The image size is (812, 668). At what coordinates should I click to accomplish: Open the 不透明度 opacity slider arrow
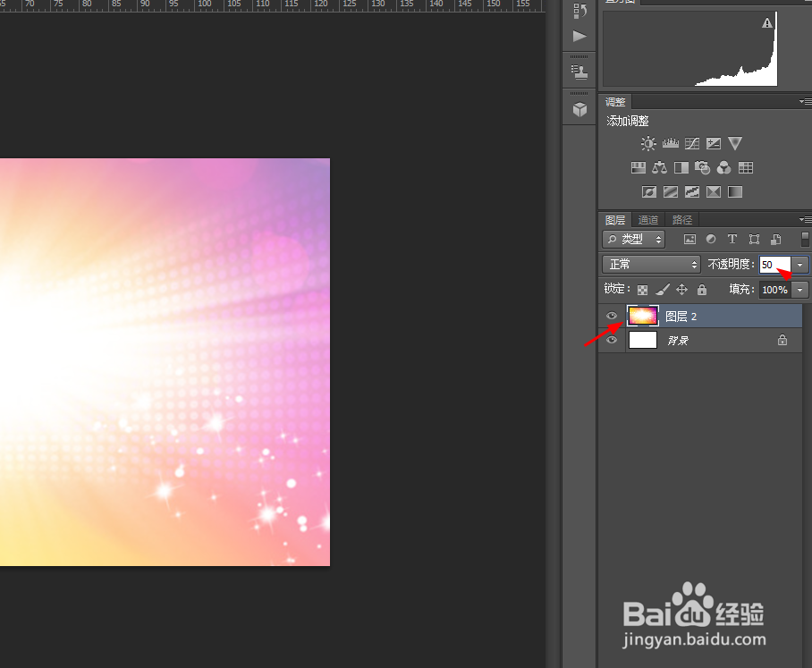coord(800,265)
